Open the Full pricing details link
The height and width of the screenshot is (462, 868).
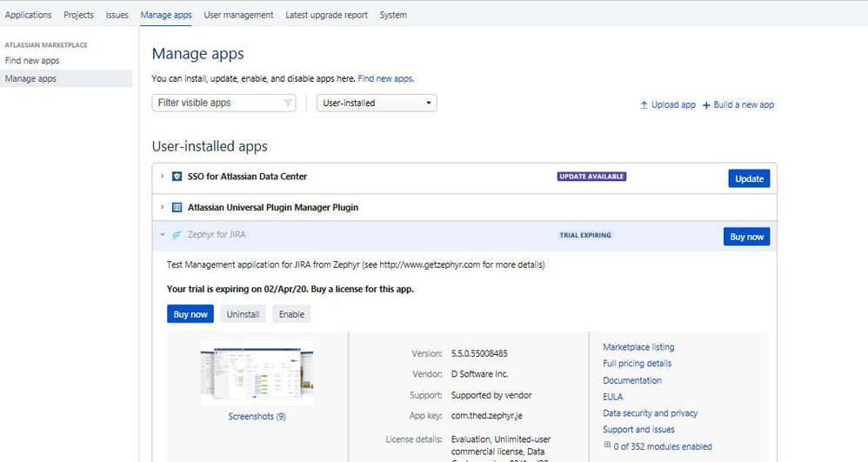tap(638, 364)
